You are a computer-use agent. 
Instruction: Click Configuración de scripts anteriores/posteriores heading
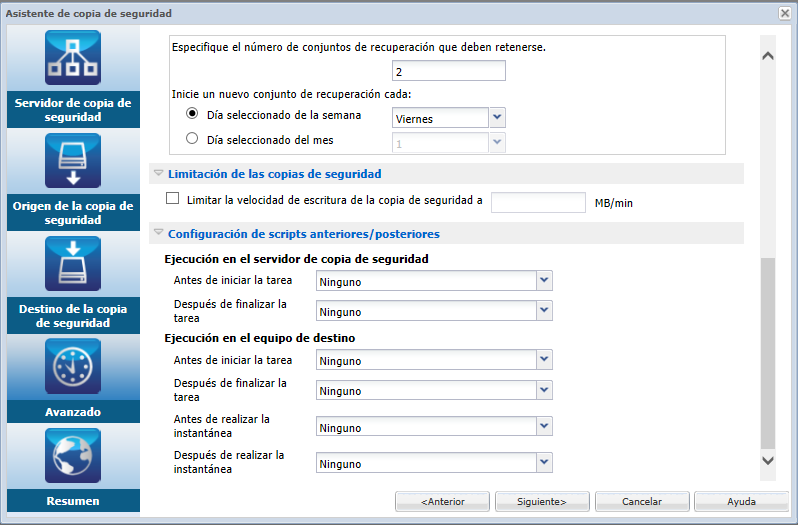click(x=304, y=234)
